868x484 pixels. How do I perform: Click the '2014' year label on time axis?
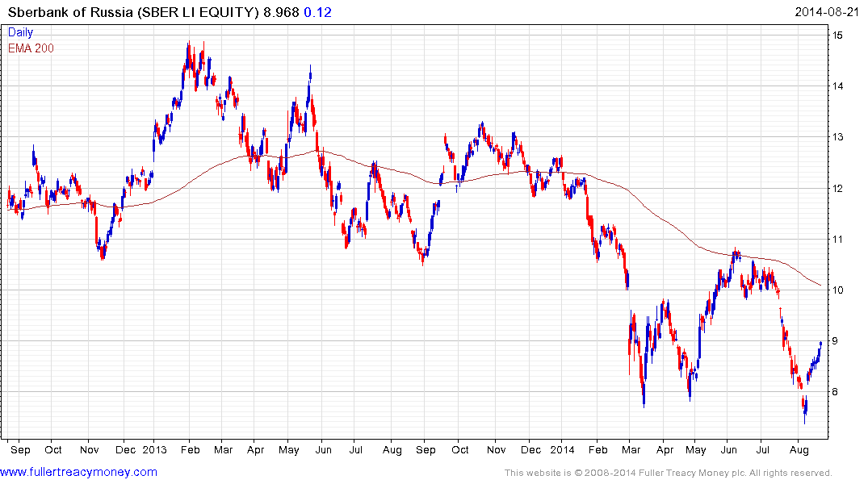point(563,449)
